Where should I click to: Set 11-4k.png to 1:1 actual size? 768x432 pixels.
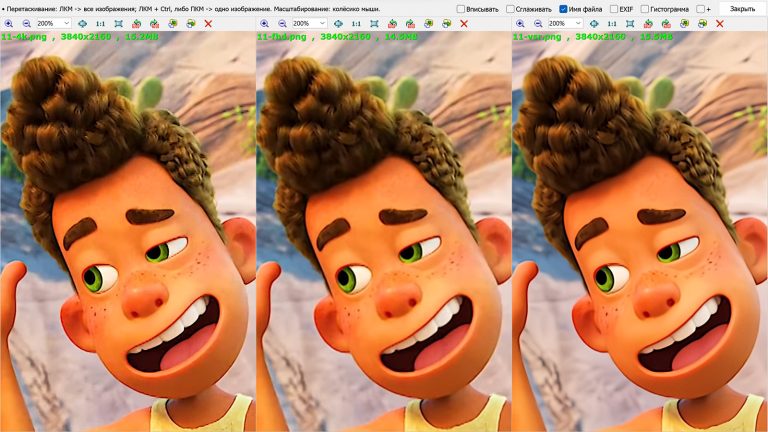coord(100,24)
